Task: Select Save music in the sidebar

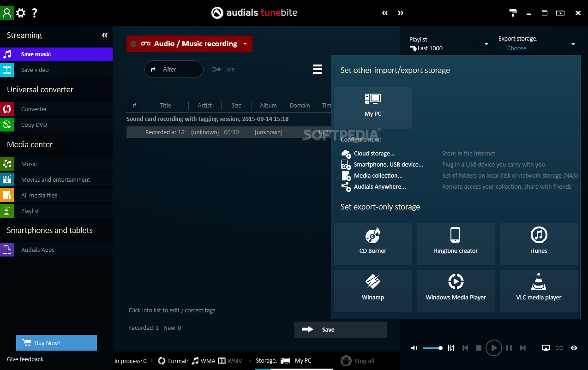Action: (56, 54)
